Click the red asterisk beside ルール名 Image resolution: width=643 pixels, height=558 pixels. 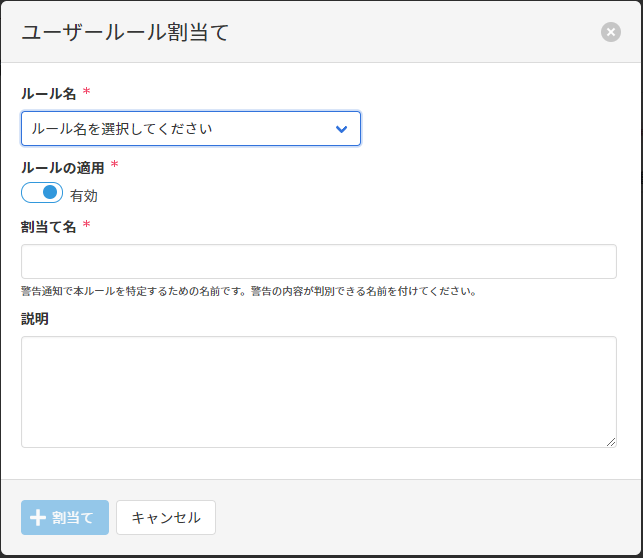pos(86,92)
